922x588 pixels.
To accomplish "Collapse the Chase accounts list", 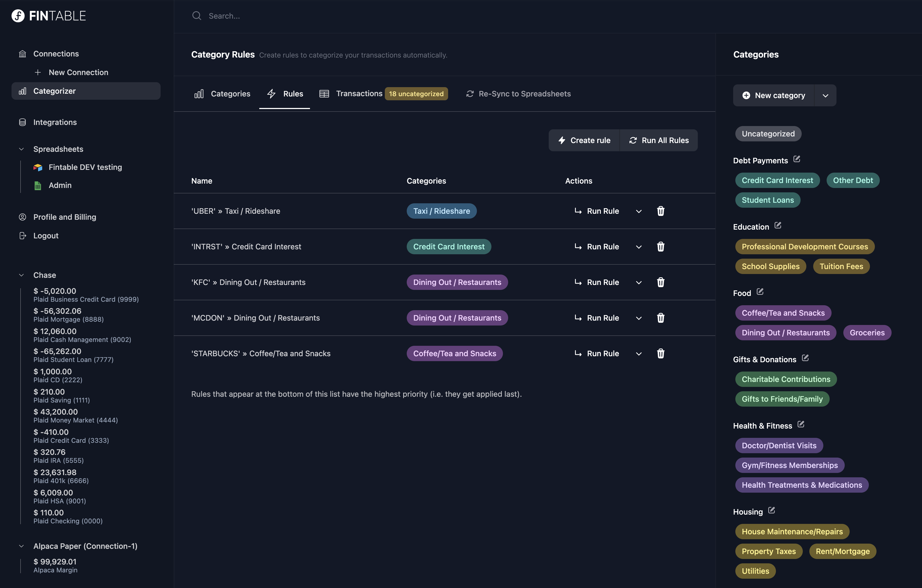I will pyautogui.click(x=21, y=275).
